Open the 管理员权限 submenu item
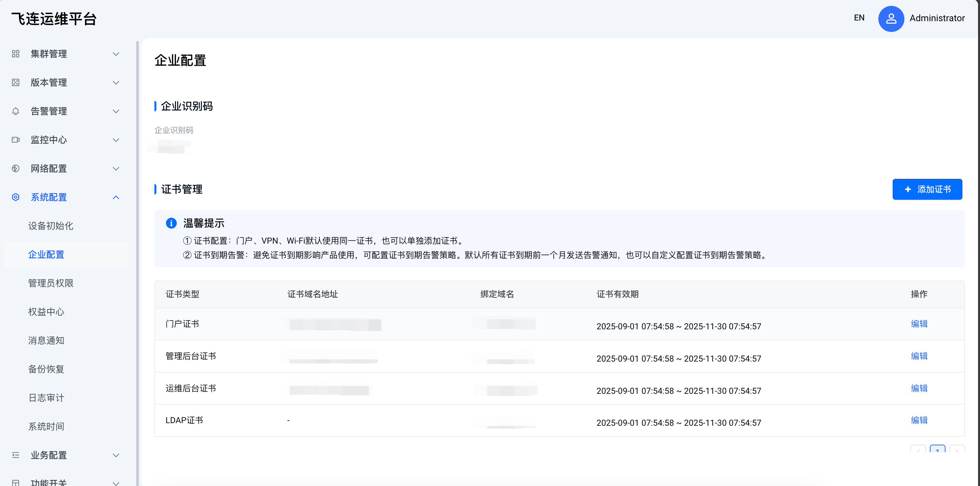 [50, 283]
